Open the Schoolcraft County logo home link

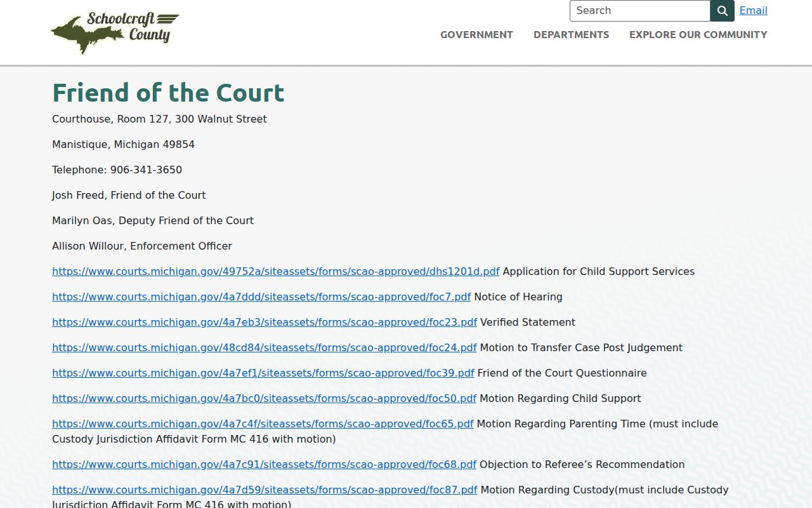point(115,32)
